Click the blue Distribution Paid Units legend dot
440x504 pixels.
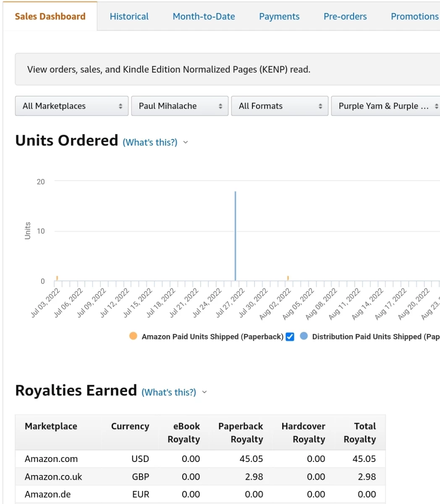tap(304, 336)
